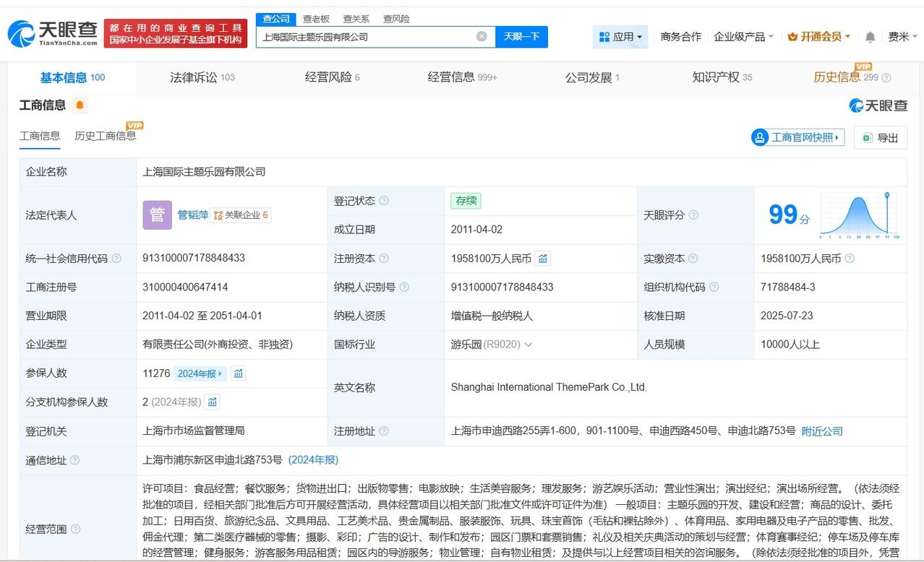Click the bell icon beside 工商信息 heading
The image size is (924, 562).
click(80, 105)
